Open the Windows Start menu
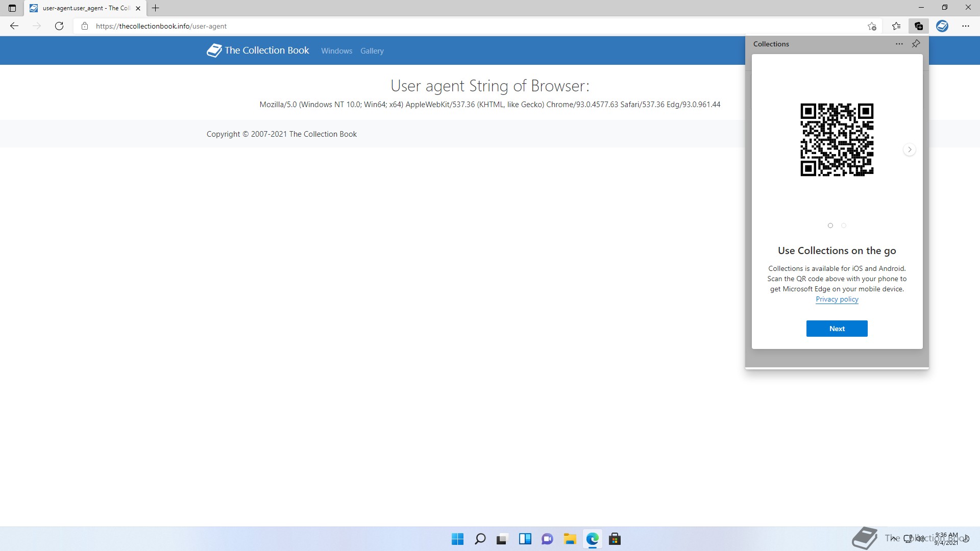Screen dimensions: 980x551 458,539
